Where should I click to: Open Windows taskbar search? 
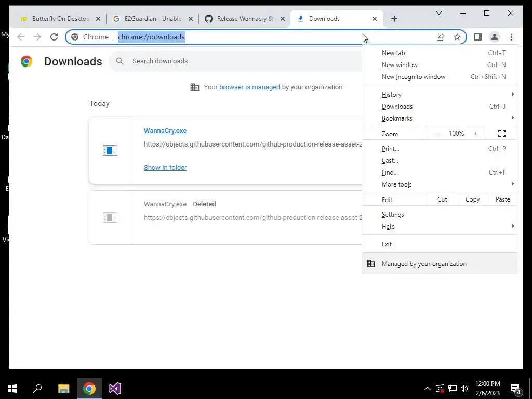tap(37, 389)
